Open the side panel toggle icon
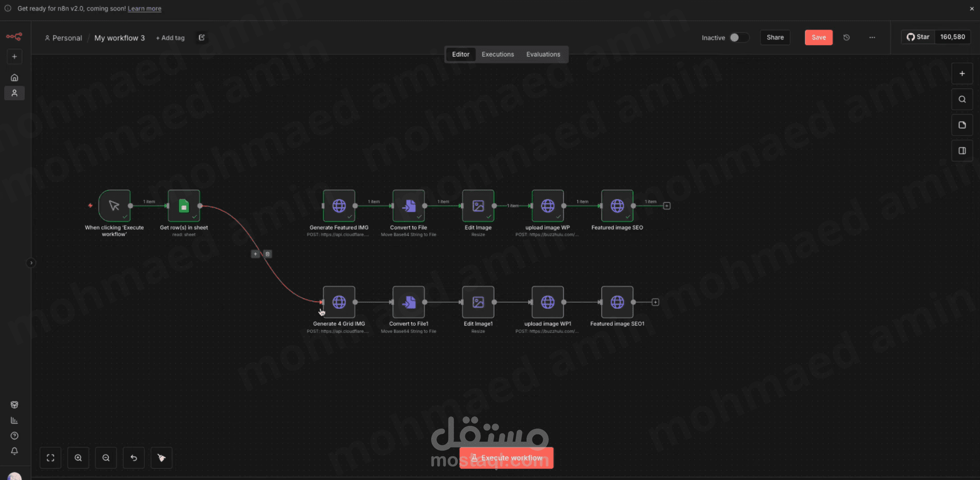Image resolution: width=980 pixels, height=480 pixels. (962, 151)
